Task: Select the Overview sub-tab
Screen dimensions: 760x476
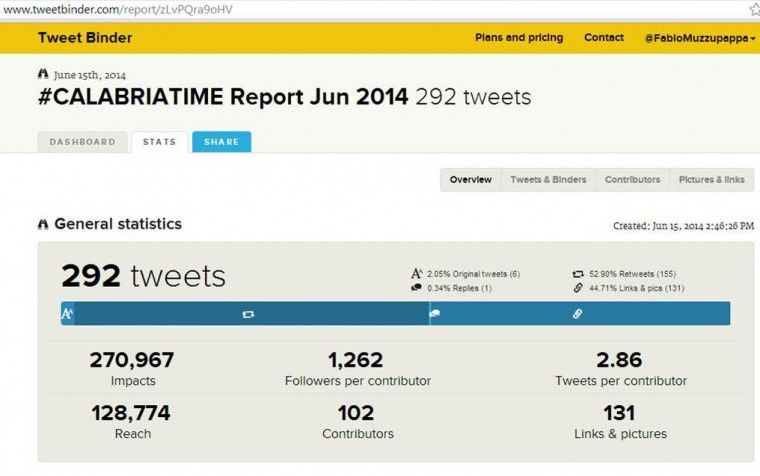Action: pyautogui.click(x=471, y=180)
